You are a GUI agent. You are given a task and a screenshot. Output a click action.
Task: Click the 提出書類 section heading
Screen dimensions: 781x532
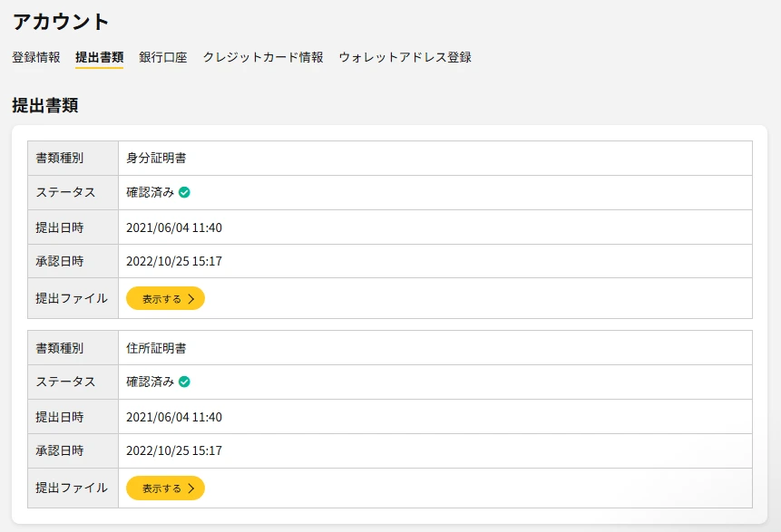click(45, 105)
